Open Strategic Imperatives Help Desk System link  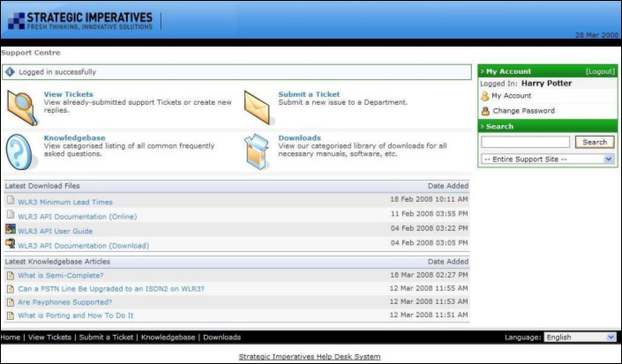pos(310,357)
